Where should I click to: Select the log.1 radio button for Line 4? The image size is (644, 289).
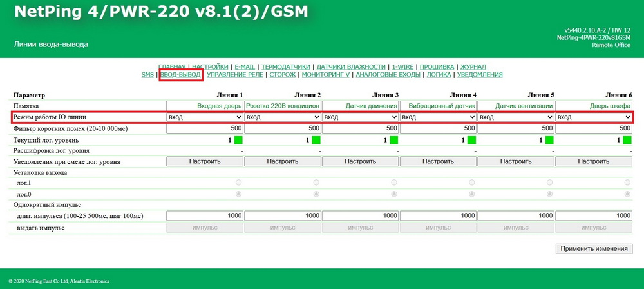click(471, 183)
